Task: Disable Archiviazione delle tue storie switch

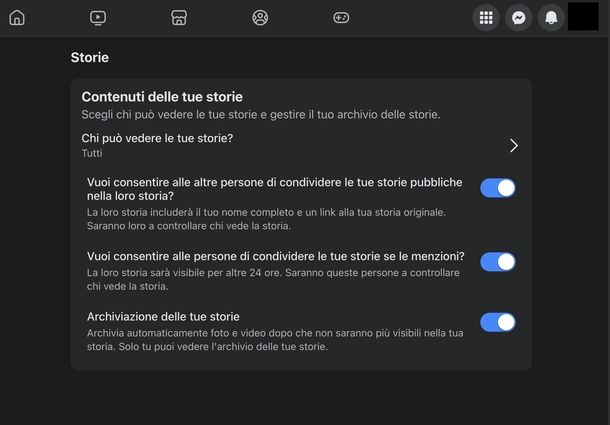Action: 498,322
